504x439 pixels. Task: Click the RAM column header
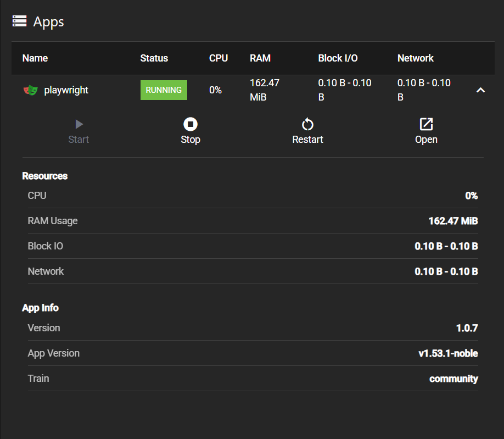point(260,58)
